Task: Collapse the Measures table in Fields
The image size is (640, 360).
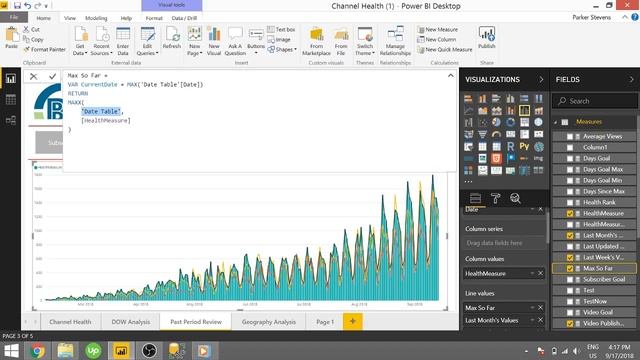Action: [x=556, y=122]
